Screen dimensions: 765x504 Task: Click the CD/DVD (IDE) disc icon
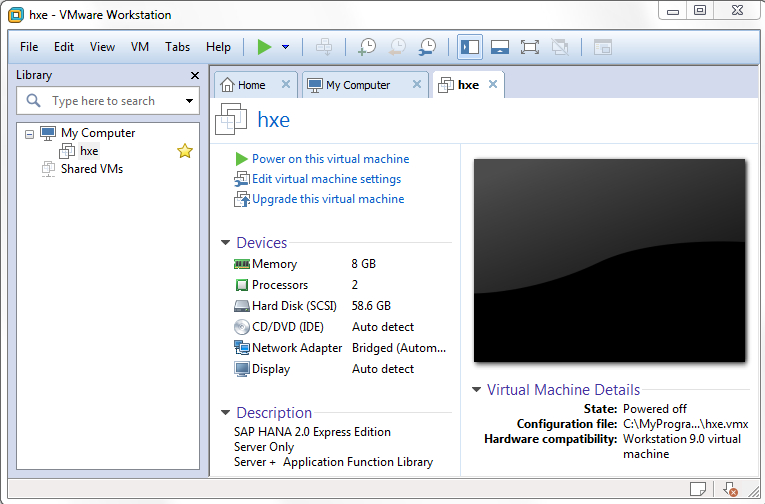pyautogui.click(x=242, y=327)
